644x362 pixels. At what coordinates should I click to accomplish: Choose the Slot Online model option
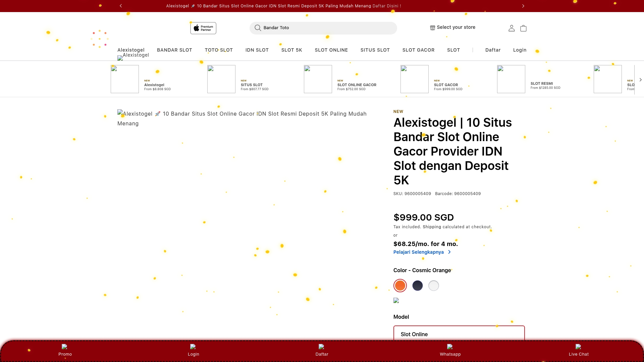459,334
